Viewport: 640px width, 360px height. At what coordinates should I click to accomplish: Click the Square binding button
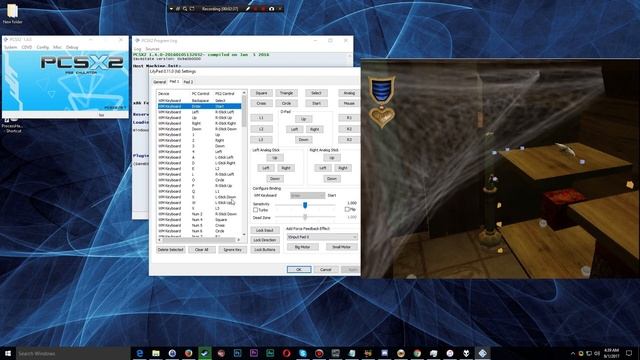[x=261, y=93]
